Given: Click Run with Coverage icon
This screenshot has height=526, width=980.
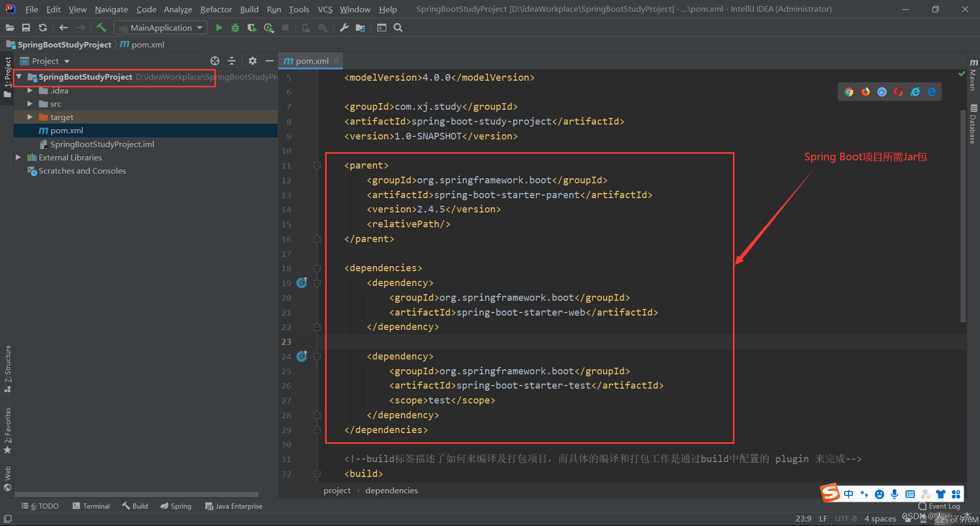Looking at the screenshot, I should click(x=252, y=28).
